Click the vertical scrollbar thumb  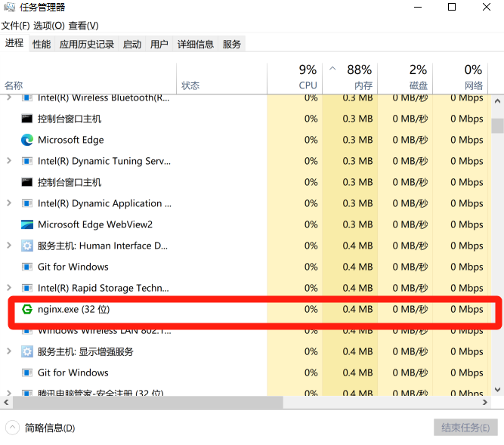[497, 125]
